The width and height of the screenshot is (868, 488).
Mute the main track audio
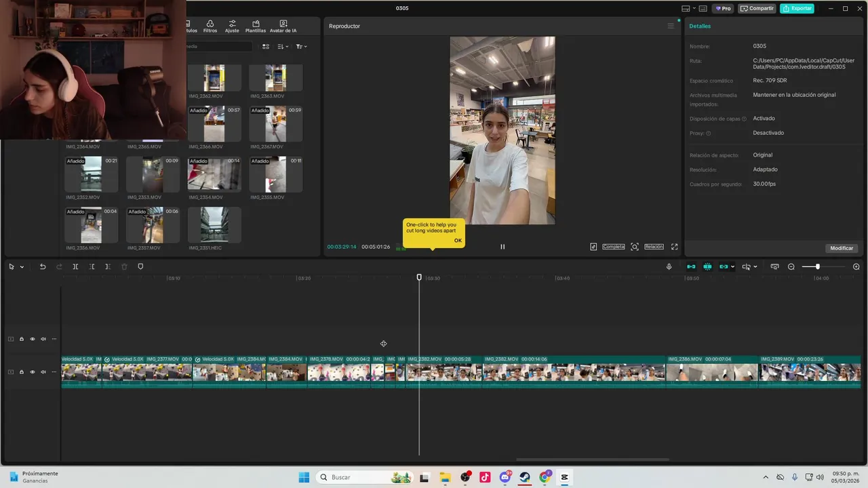(x=43, y=372)
